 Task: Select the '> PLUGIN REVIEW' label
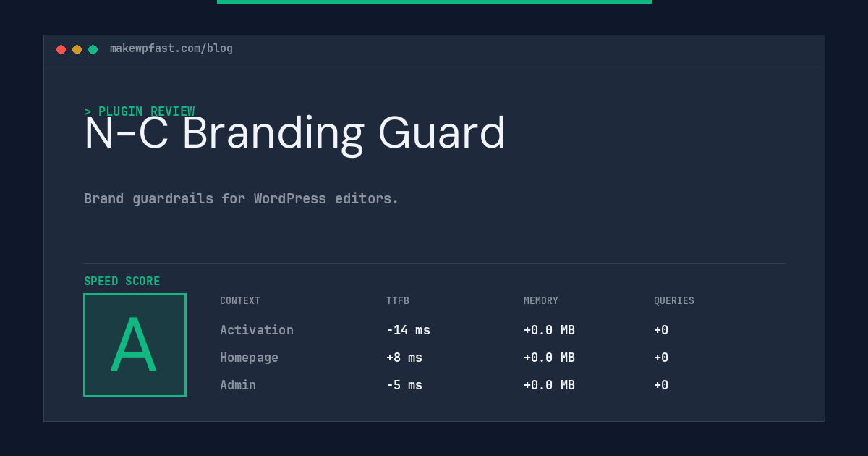pyautogui.click(x=140, y=111)
